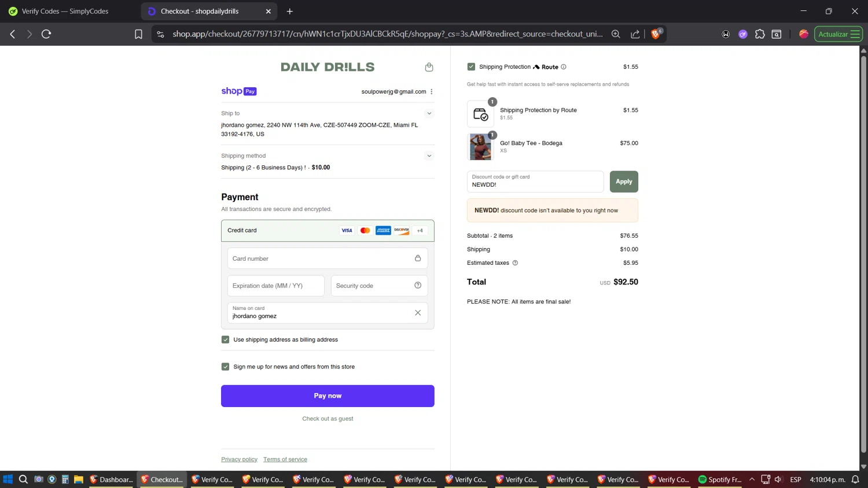Click the Daily Drills store logo
The width and height of the screenshot is (868, 488).
coord(328,67)
